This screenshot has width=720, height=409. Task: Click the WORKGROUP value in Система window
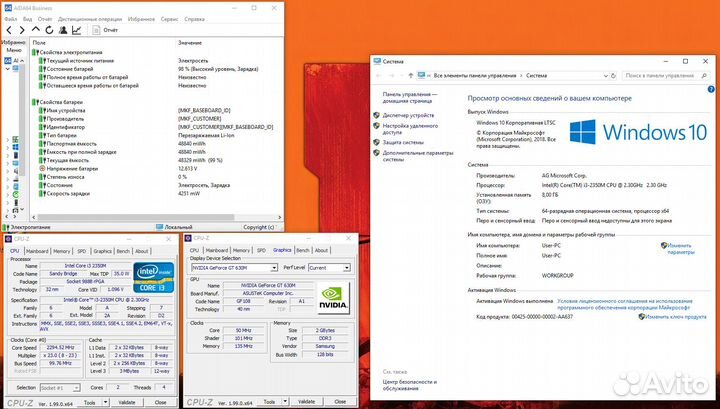pyautogui.click(x=557, y=276)
